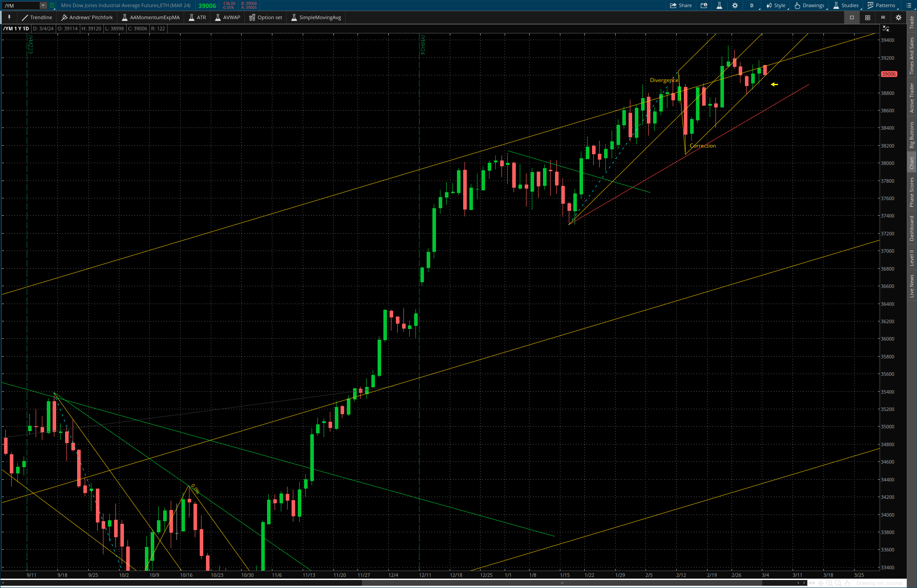This screenshot has height=588, width=917.
Task: Click the 39006 last price in header
Action: click(207, 5)
